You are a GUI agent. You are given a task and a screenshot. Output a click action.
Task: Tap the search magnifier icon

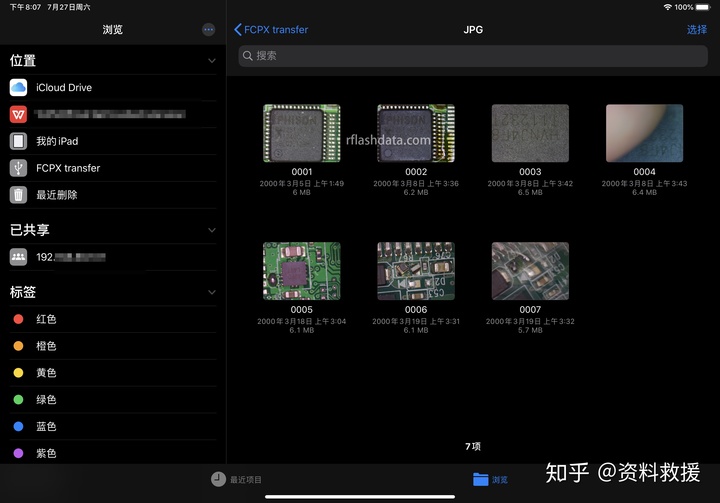[x=248, y=56]
